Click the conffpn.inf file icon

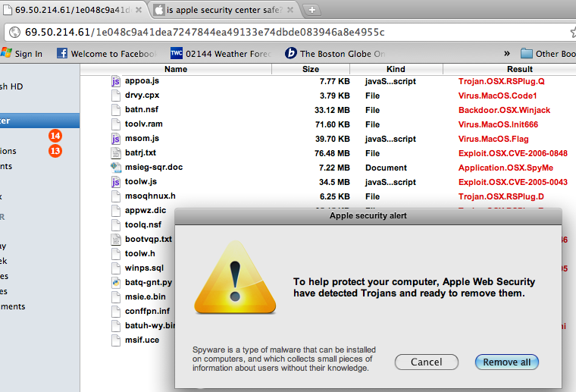[116, 311]
